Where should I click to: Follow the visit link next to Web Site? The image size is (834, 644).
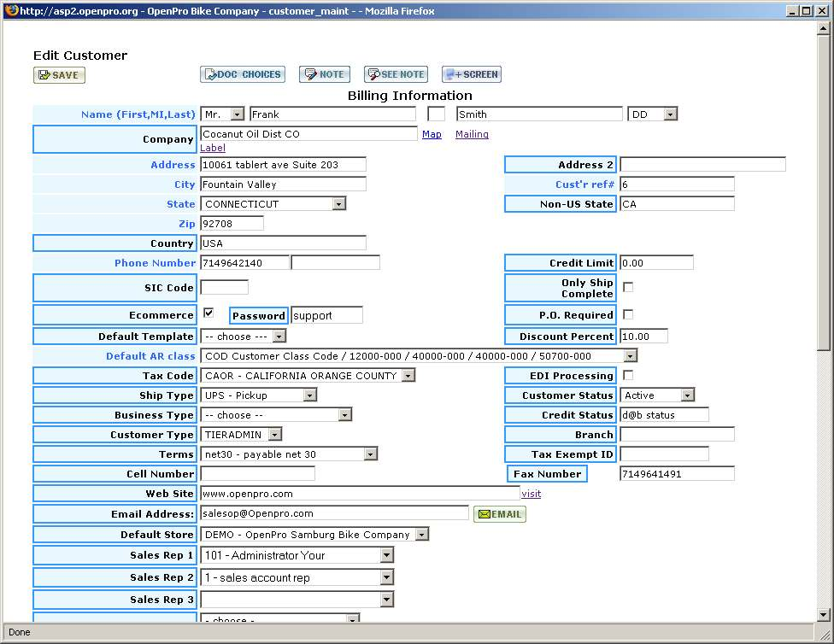[x=531, y=494]
